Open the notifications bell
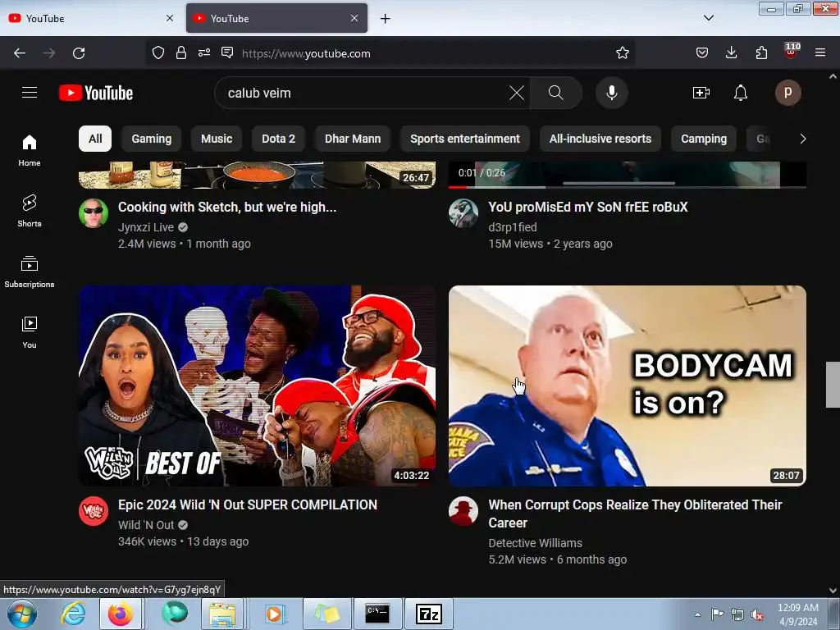The height and width of the screenshot is (630, 840). tap(741, 93)
